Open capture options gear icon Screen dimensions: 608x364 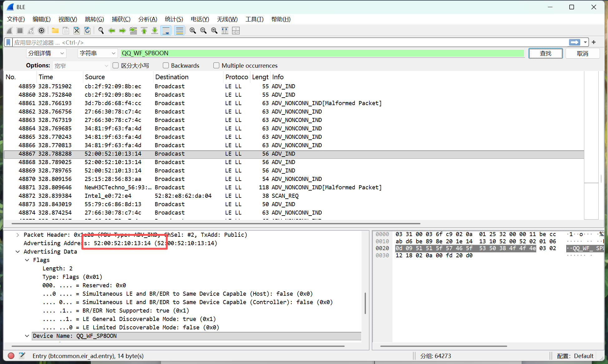pyautogui.click(x=41, y=31)
